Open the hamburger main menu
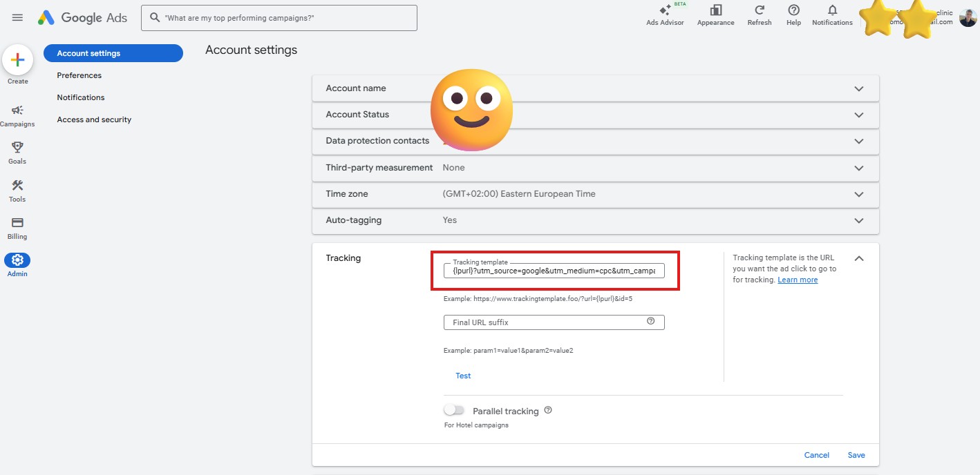This screenshot has width=980, height=475. coord(18,18)
